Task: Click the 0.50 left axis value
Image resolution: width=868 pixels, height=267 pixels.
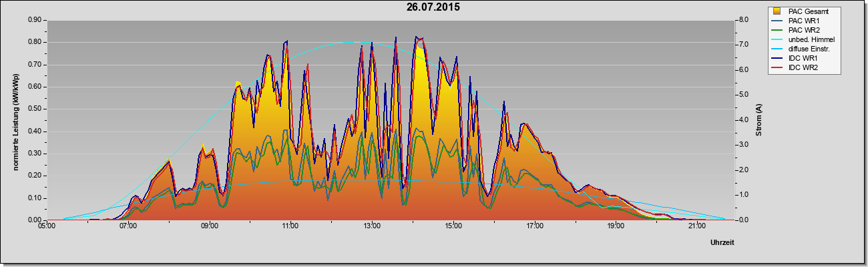Action: point(35,109)
